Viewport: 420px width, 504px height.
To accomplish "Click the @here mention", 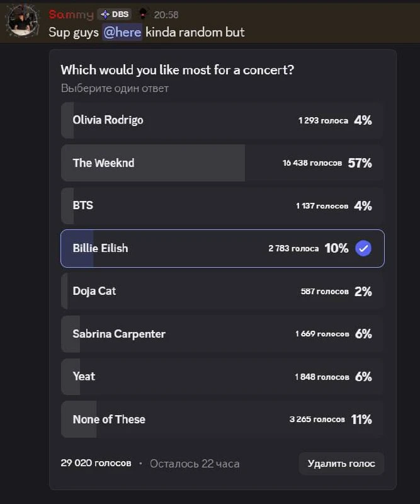I will click(122, 32).
